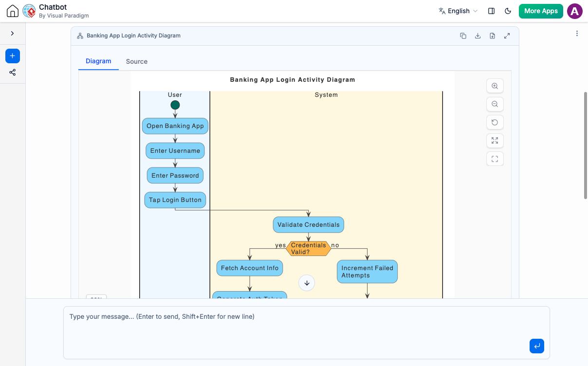Image resolution: width=588 pixels, height=366 pixels.
Task: Click the 'By Visual Paradigm' subtitle
Action: [64, 16]
